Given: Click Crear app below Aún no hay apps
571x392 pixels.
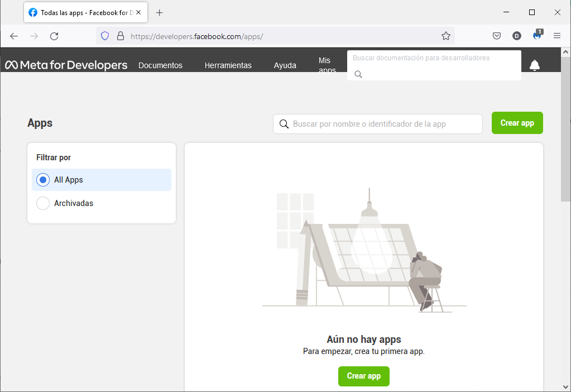Looking at the screenshot, I should coord(363,376).
